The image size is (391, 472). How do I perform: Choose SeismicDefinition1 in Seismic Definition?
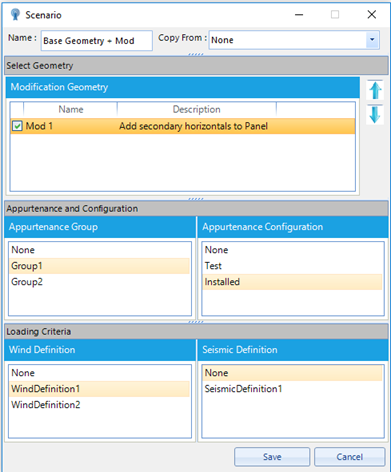coord(292,389)
